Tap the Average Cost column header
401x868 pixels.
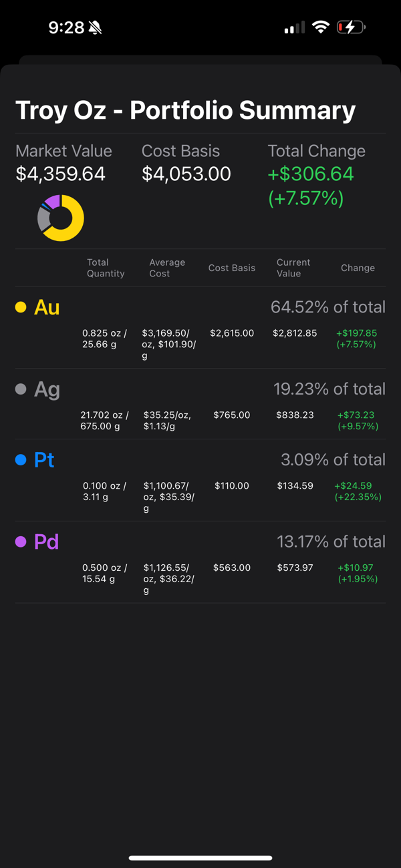coord(167,268)
